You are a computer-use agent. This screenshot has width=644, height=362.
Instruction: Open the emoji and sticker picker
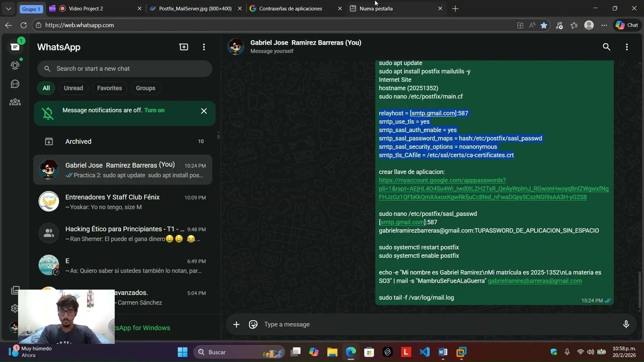253,324
